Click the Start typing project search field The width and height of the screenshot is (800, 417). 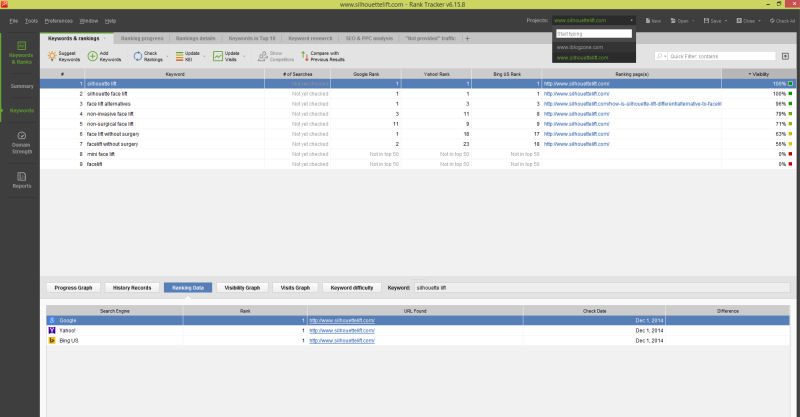(x=594, y=34)
